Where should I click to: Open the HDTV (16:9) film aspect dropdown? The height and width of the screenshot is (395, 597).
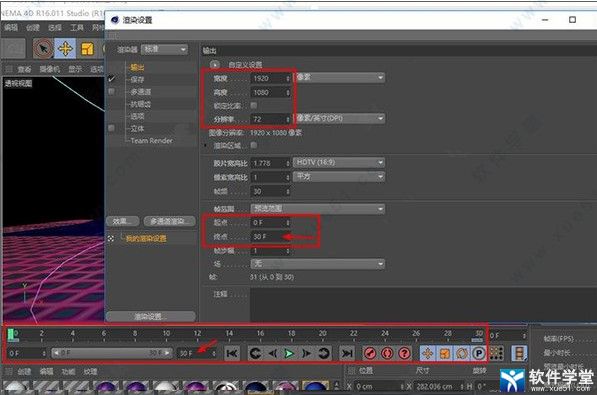(x=339, y=163)
